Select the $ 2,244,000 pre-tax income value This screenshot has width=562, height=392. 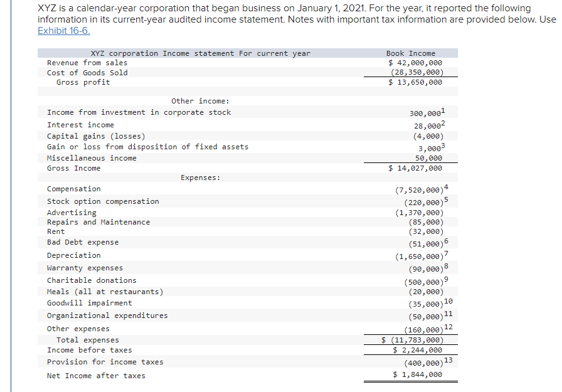tap(418, 350)
